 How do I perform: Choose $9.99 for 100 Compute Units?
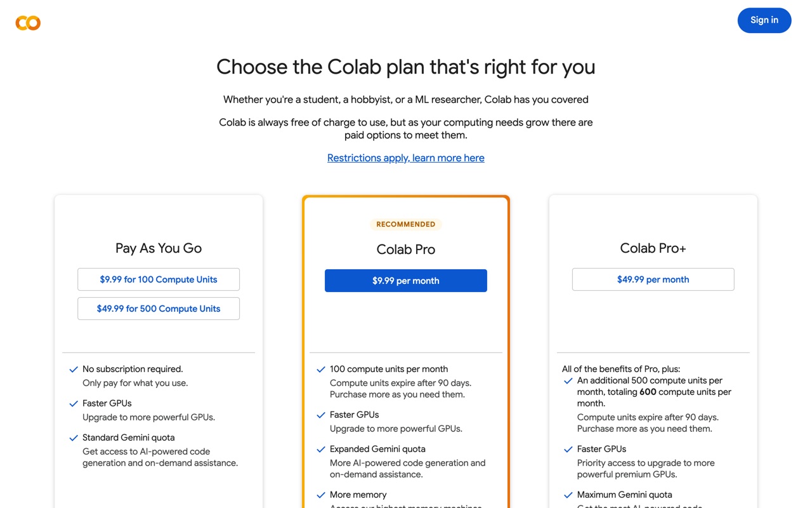[159, 279]
